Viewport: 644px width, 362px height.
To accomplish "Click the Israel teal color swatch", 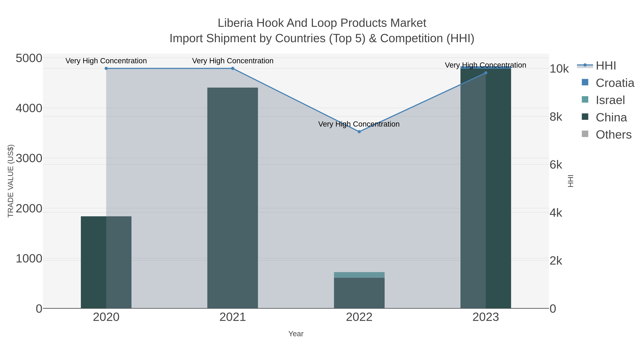I will tap(585, 99).
